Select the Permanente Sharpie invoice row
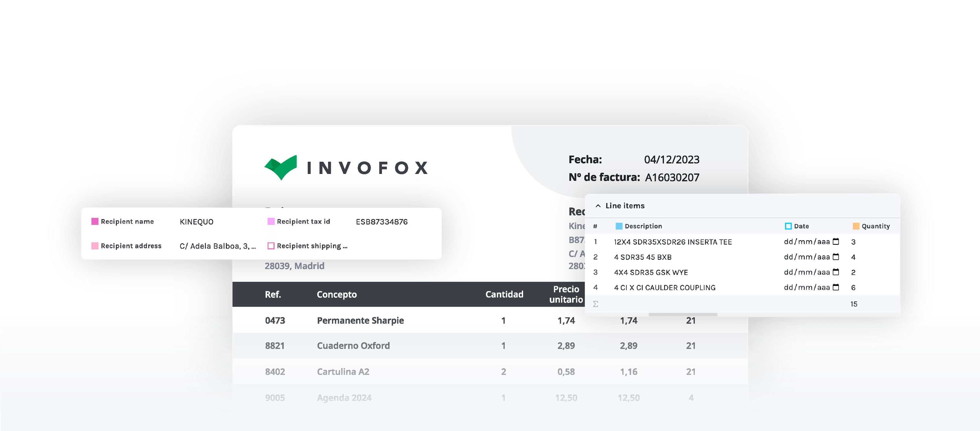The image size is (980, 431). (360, 320)
